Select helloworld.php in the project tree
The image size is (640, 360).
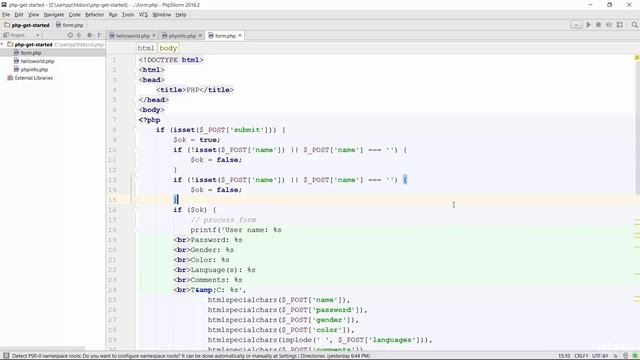click(x=37, y=61)
